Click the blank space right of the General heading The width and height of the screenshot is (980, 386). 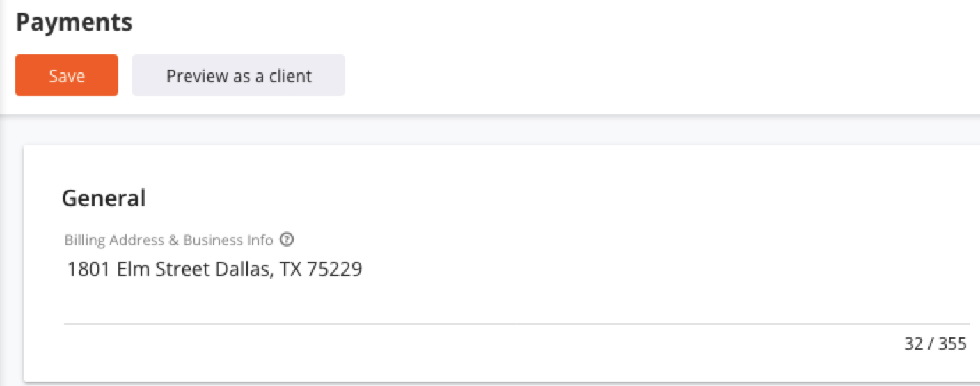[x=557, y=199]
